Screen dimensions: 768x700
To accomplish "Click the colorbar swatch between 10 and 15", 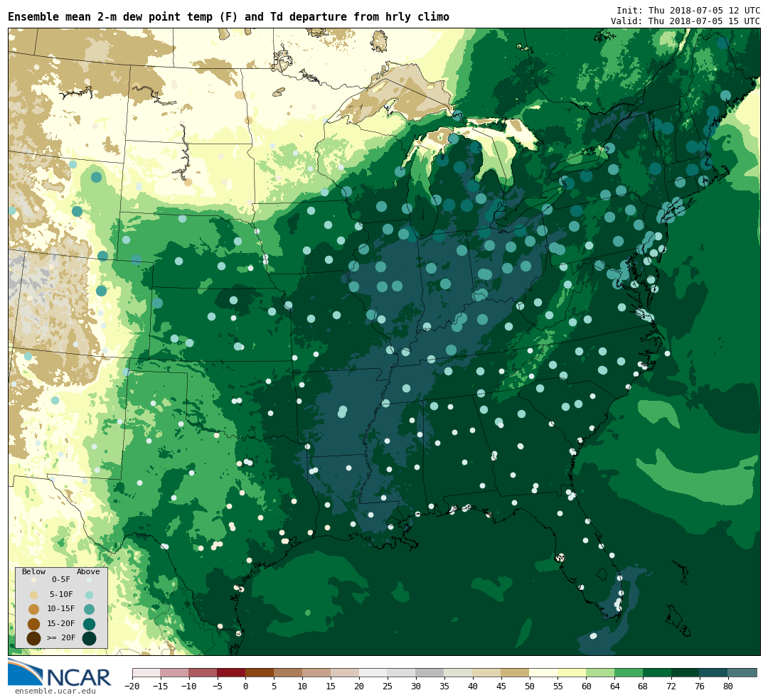I will (x=317, y=673).
